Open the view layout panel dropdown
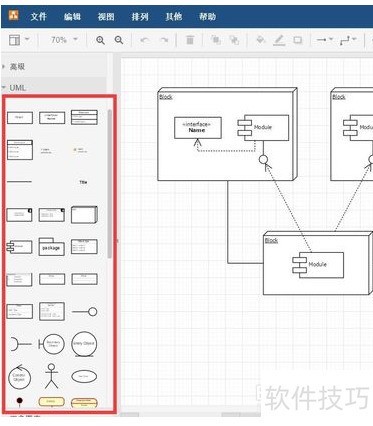Image resolution: width=373 pixels, height=426 pixels. (x=19, y=40)
